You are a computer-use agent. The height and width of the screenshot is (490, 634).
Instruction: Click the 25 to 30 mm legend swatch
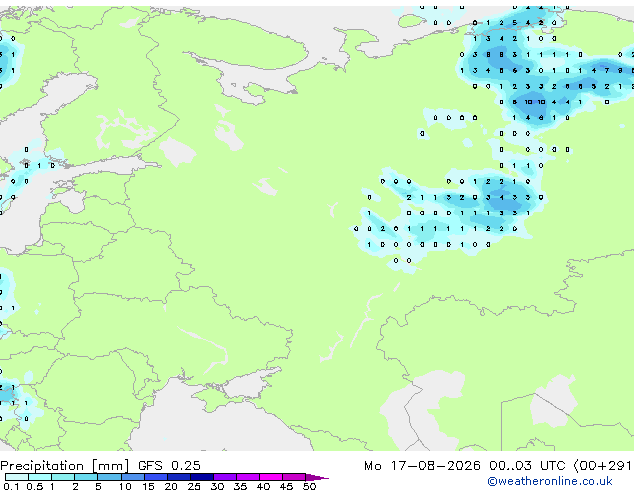pyautogui.click(x=202, y=477)
